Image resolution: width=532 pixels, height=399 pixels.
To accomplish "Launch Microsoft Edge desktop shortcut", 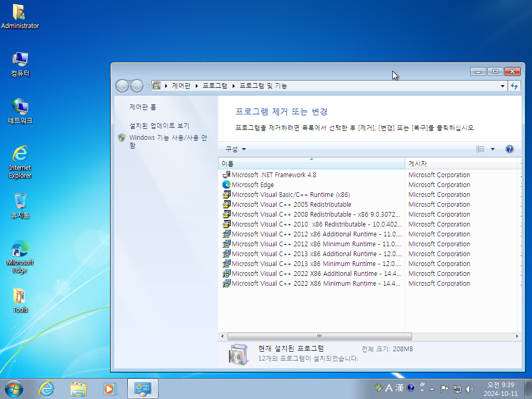I will click(x=20, y=257).
